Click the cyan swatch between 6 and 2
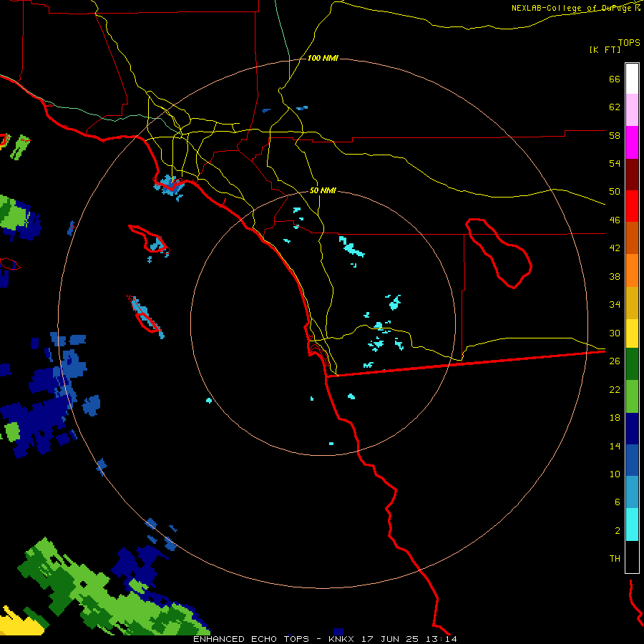 (x=632, y=525)
